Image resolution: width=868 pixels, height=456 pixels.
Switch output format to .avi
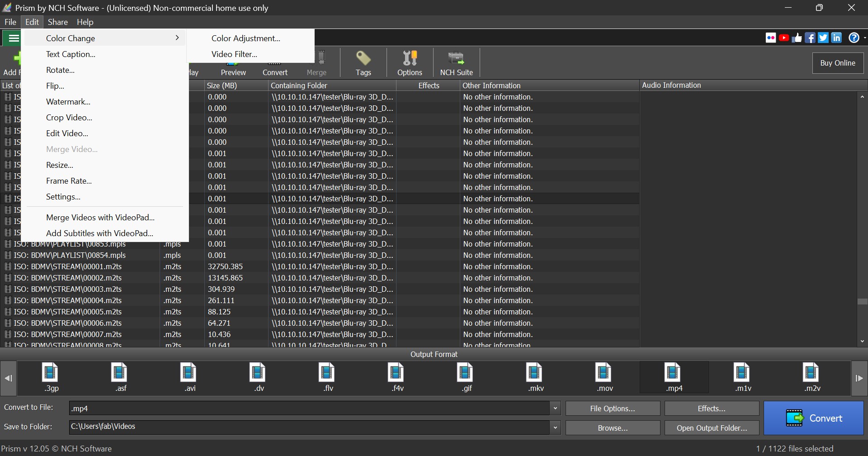tap(189, 377)
